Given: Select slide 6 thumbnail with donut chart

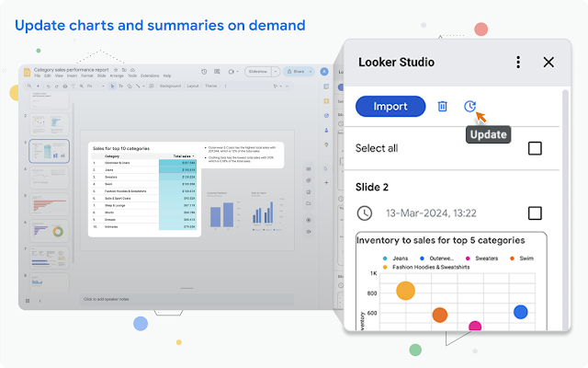Looking at the screenshot, I should coord(49,231).
